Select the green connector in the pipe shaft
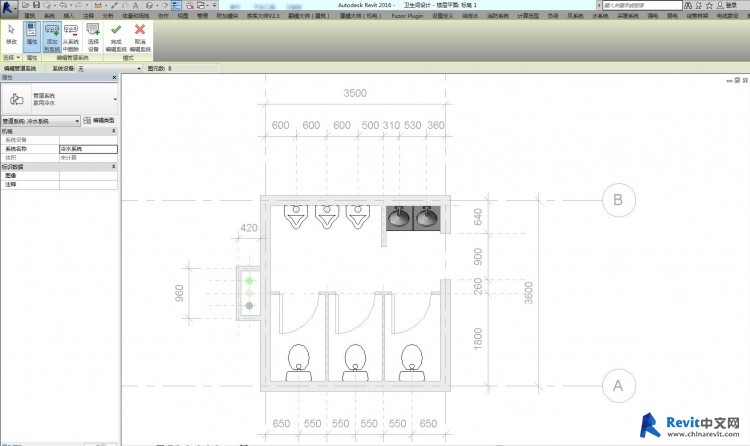Viewport: 750px width, 446px height. [249, 281]
